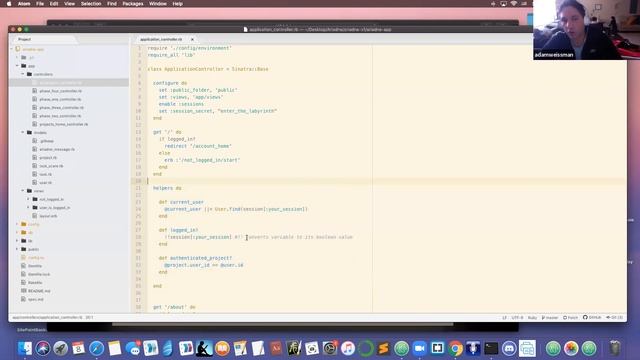
Task: Open Google Chrome from the dock
Action: [456, 348]
